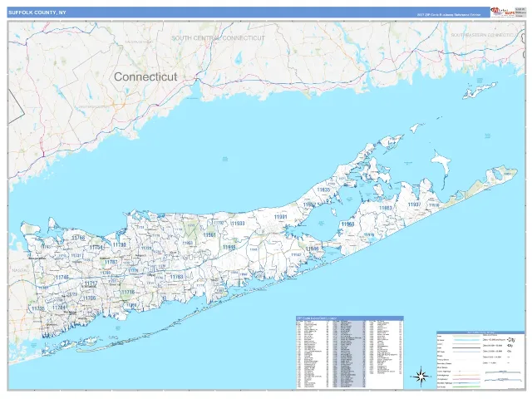
Task: Click ZIP code 11716 label
Action: tap(128, 292)
